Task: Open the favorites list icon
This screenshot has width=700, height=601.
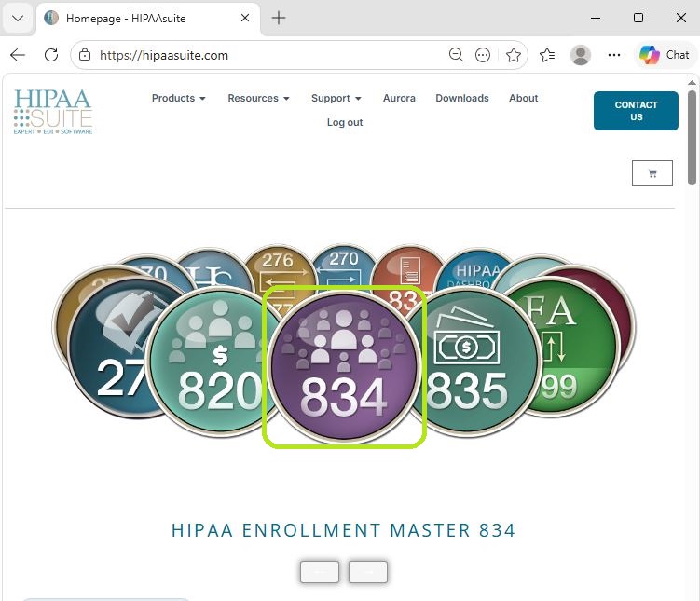Action: (x=547, y=55)
